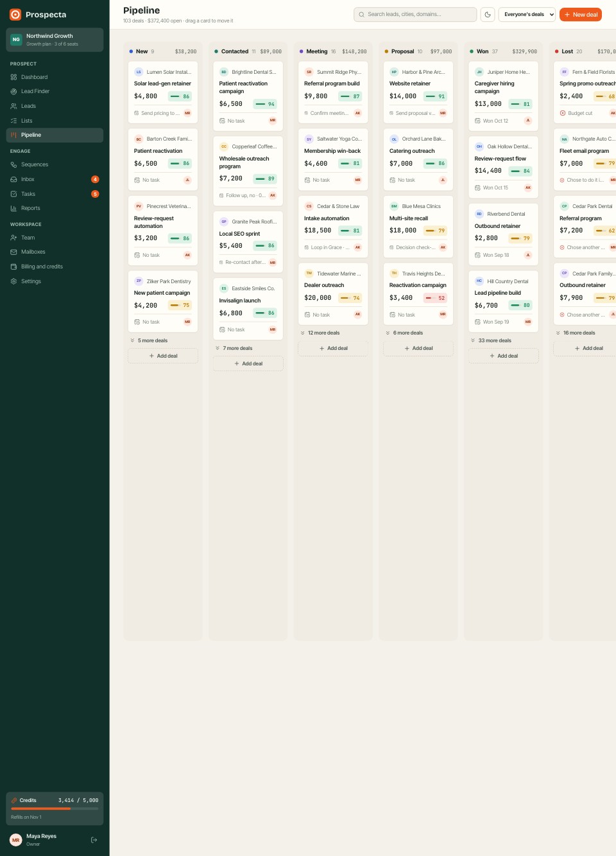Click Follow up task icon on Copperleaf

pyautogui.click(x=221, y=195)
